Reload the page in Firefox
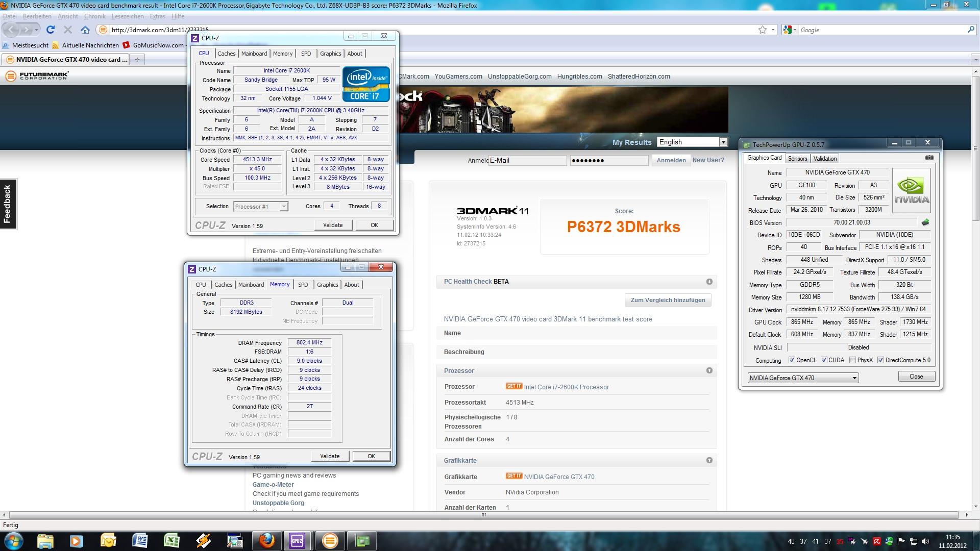The image size is (980, 551). tap(50, 30)
